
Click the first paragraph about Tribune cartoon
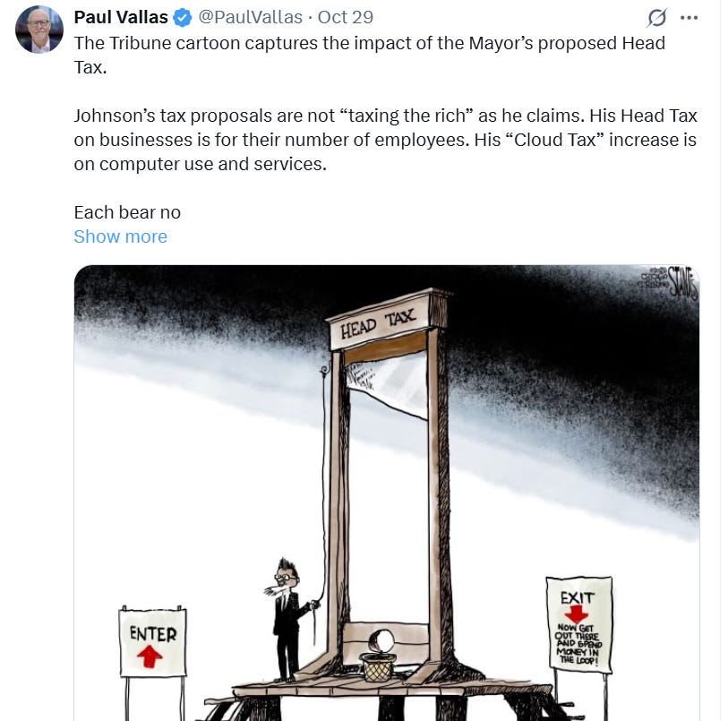tap(370, 56)
